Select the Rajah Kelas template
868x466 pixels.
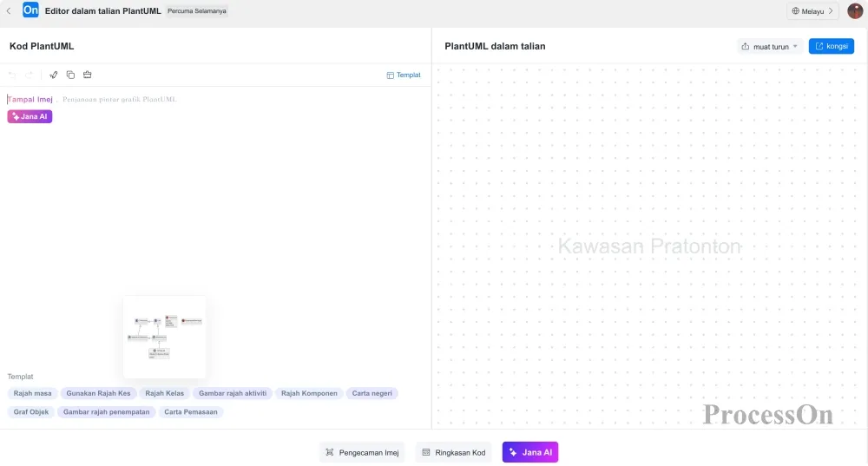click(164, 393)
